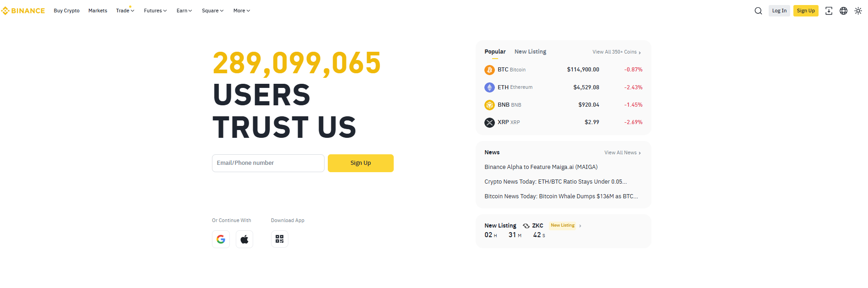Screen dimensions: 868x288
Task: Switch to the New Listing tab
Action: point(530,52)
